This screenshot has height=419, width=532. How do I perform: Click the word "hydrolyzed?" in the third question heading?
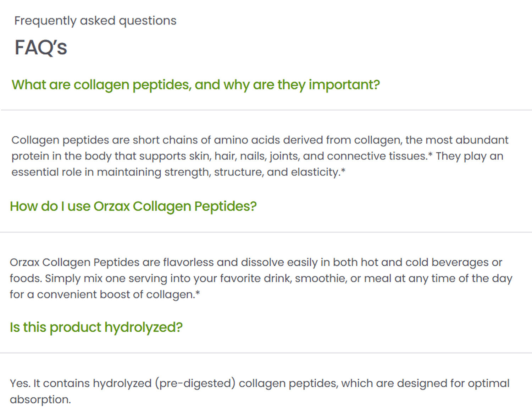click(x=143, y=327)
